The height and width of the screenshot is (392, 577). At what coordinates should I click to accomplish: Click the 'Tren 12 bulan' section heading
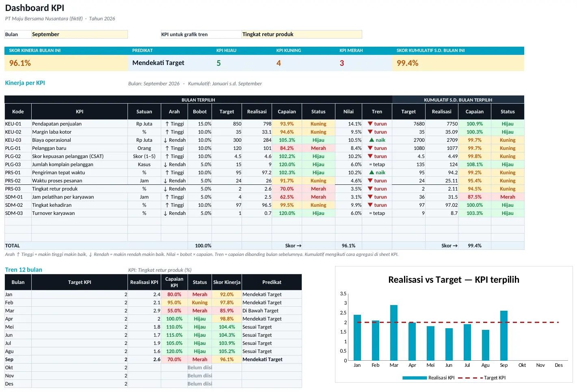coord(24,270)
